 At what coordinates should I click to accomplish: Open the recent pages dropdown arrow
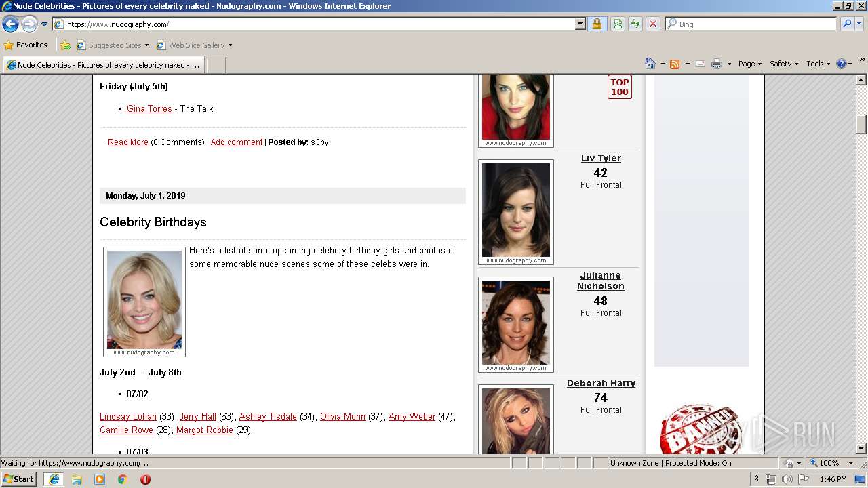coord(45,24)
